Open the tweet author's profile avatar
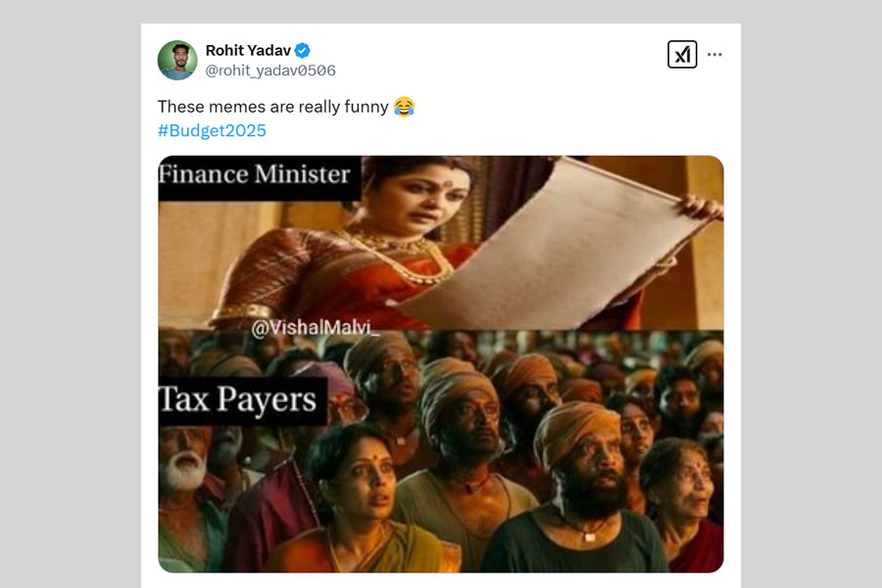The height and width of the screenshot is (588, 882). pos(177,60)
